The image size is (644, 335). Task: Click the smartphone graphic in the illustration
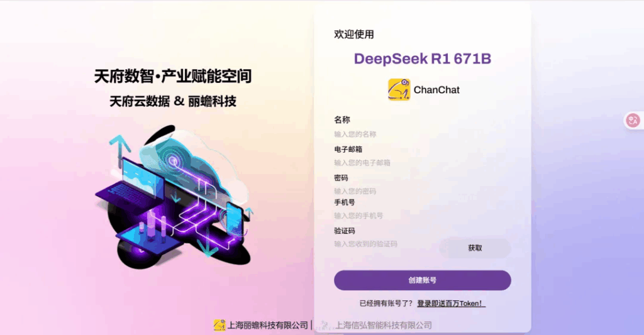coord(235,219)
